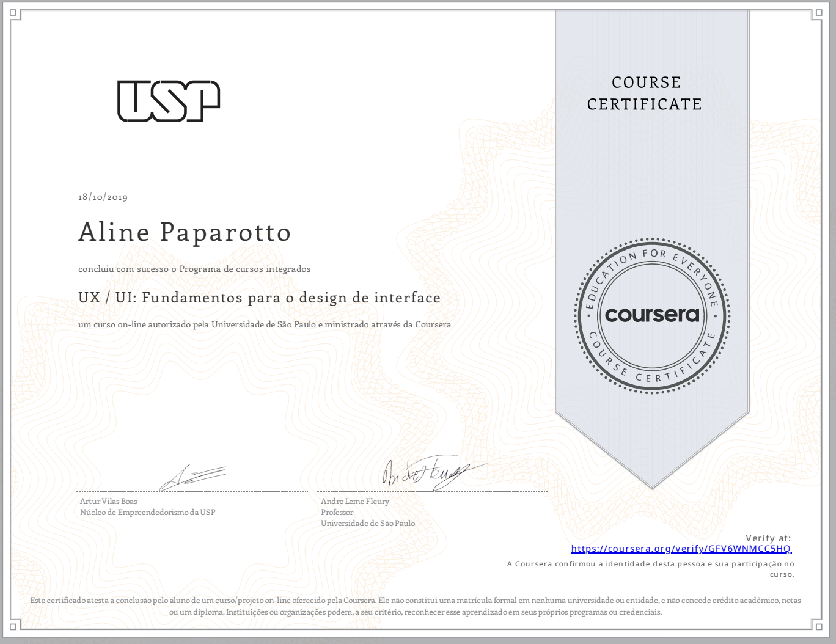Click 'Universidade de São Paulo' under Professor
Image resolution: width=836 pixels, height=644 pixels.
click(368, 523)
